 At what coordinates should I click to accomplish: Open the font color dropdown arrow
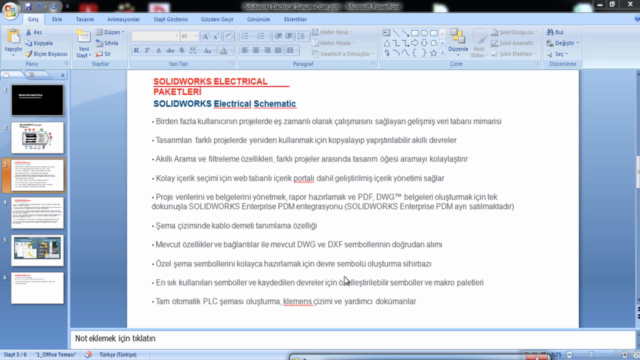[231, 50]
